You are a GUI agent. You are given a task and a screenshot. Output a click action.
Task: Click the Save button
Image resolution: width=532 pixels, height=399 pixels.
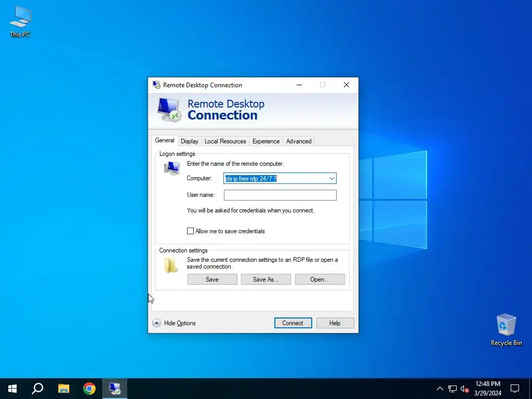pyautogui.click(x=212, y=280)
